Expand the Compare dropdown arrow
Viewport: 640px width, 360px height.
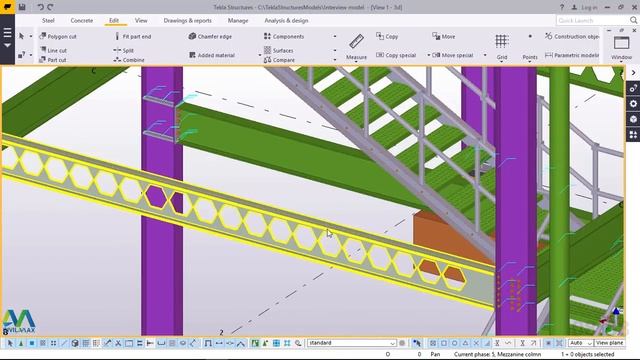(335, 60)
